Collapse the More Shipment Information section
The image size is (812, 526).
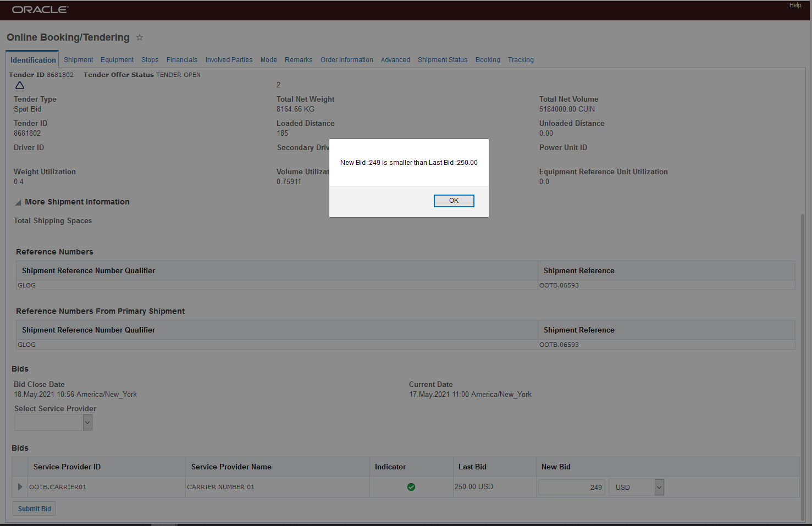click(18, 203)
